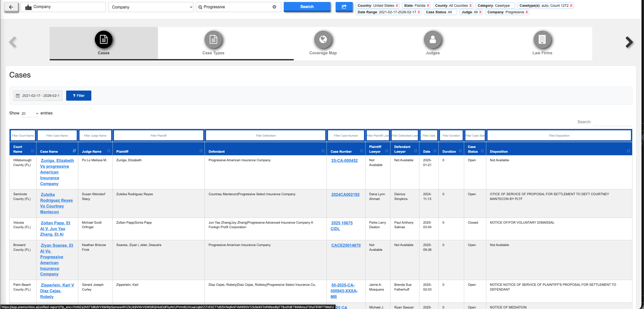Focus the Filter Judge Name field
644x309 pixels.
(95, 136)
